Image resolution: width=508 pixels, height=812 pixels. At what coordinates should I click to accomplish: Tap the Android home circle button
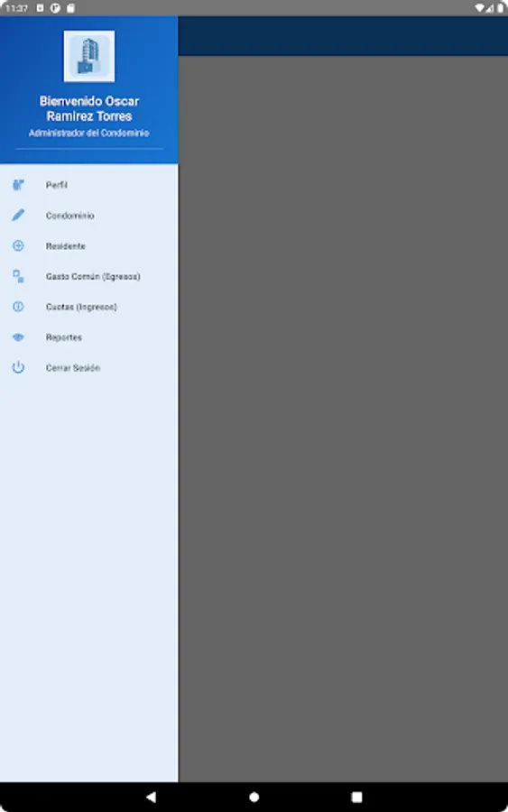(x=254, y=797)
